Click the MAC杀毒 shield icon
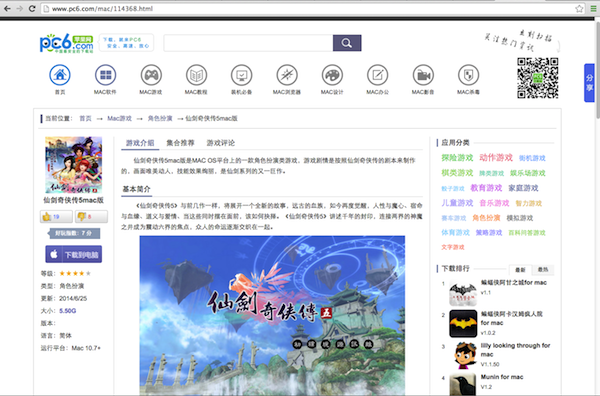 [468, 75]
